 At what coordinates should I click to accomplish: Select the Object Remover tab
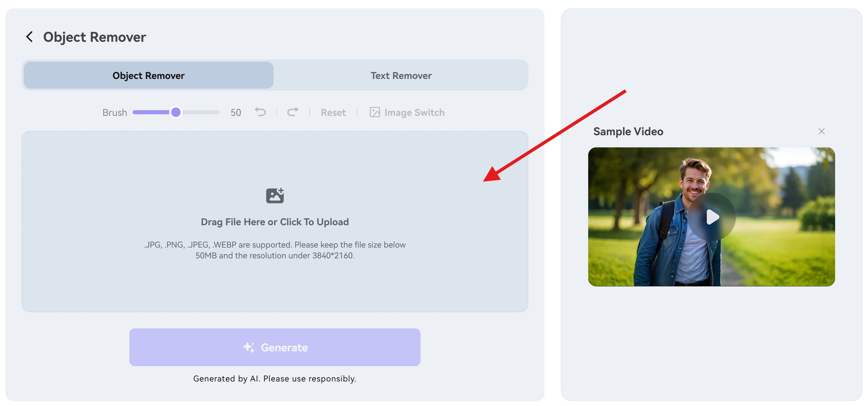pyautogui.click(x=148, y=75)
